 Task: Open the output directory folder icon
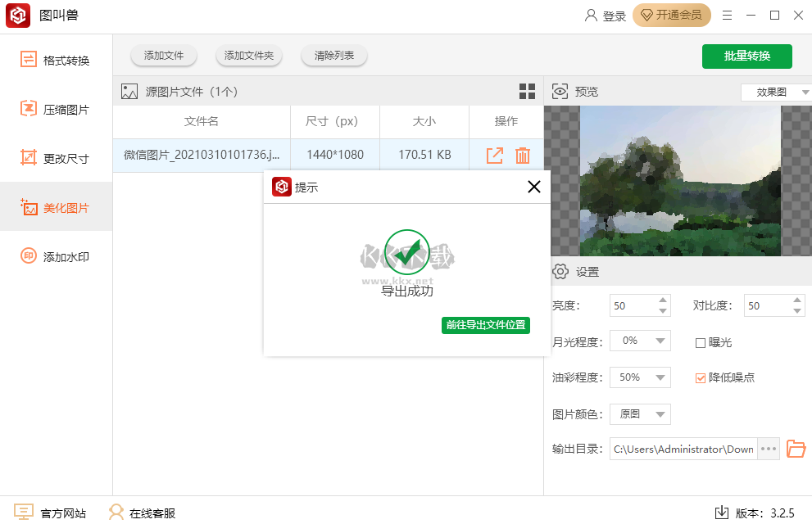click(x=796, y=449)
